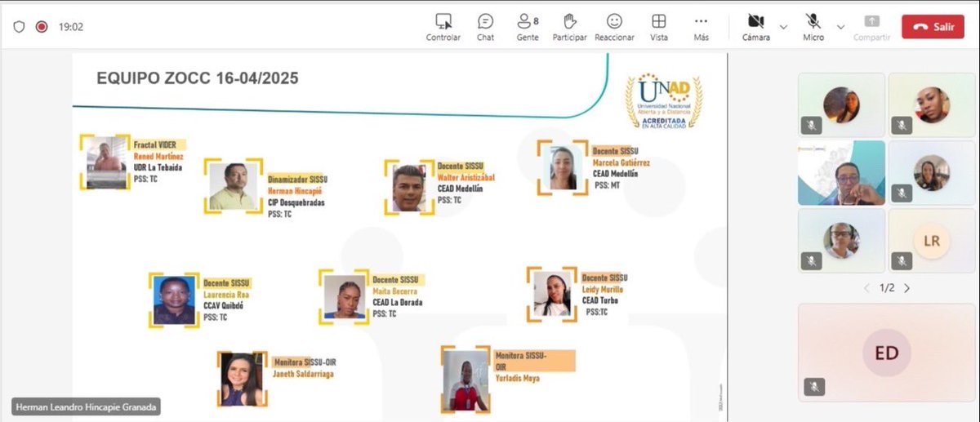
Task: Open the Chat panel
Action: pos(485,27)
